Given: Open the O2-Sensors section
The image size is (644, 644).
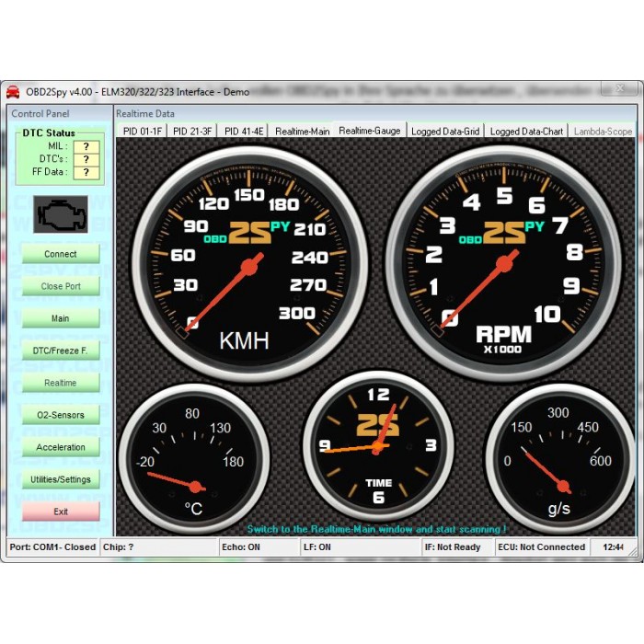Looking at the screenshot, I should (60, 415).
